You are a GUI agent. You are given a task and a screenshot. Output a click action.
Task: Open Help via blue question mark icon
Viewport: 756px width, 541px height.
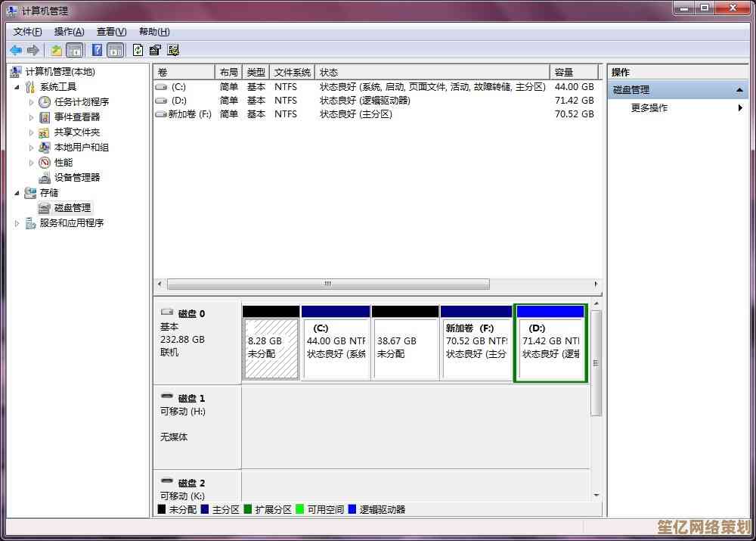(x=97, y=50)
